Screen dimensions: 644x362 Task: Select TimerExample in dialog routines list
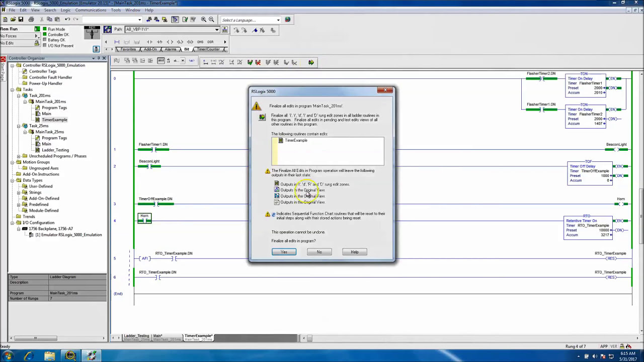[296, 140]
